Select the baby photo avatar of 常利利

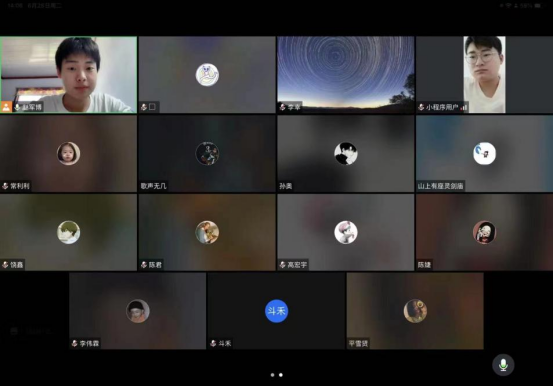(68, 153)
